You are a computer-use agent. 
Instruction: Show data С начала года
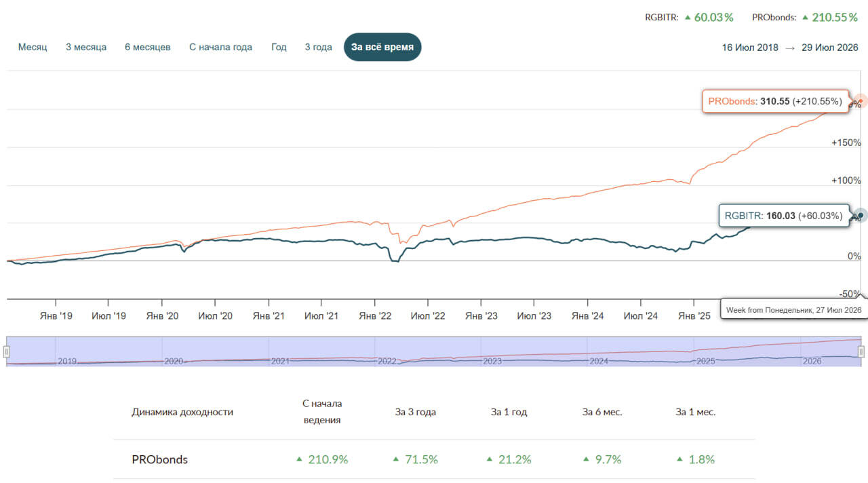pos(220,47)
